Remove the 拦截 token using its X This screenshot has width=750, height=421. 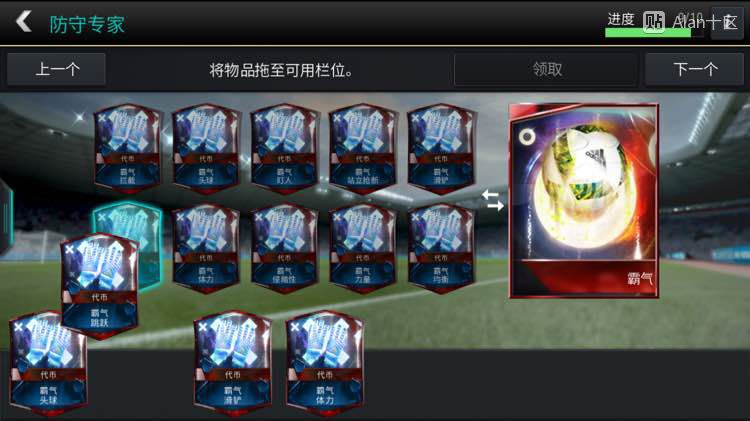click(102, 117)
